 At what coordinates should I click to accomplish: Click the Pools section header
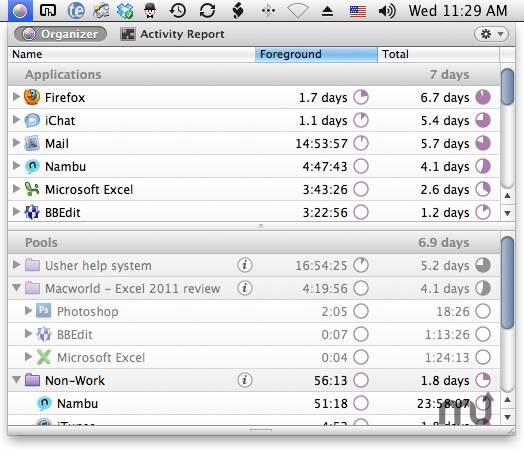(254, 243)
